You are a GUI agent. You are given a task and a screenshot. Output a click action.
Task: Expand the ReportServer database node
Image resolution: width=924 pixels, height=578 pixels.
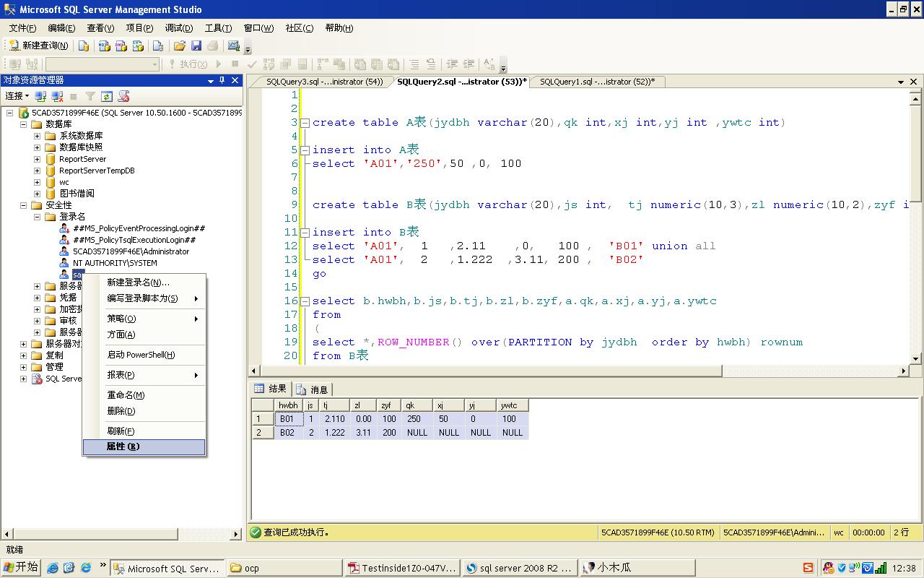click(x=38, y=159)
